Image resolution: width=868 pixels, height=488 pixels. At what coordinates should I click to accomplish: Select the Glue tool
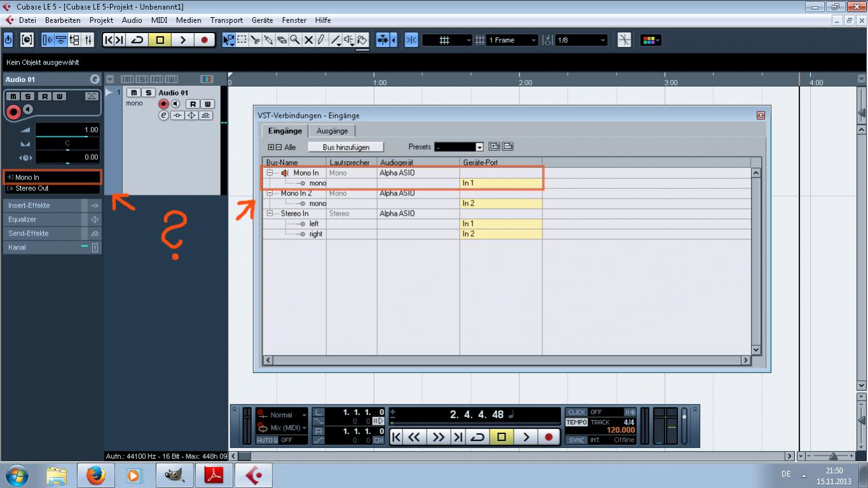(x=269, y=40)
